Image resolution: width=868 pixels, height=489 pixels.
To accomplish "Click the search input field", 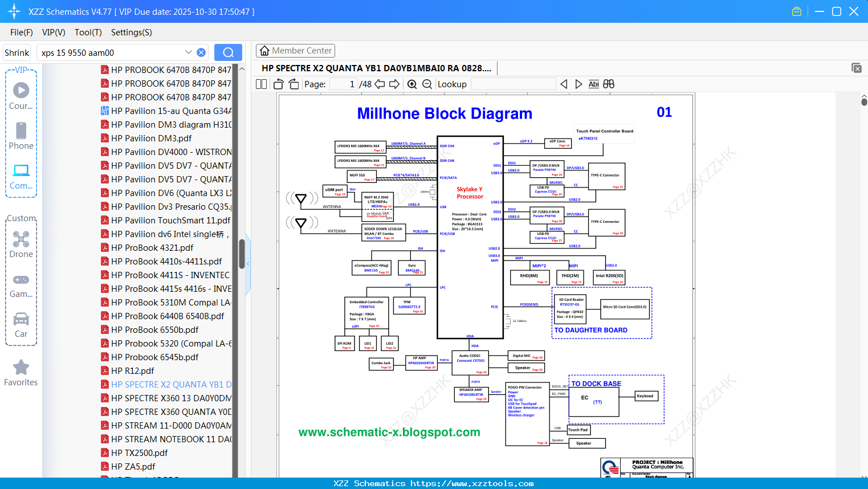I will [111, 52].
